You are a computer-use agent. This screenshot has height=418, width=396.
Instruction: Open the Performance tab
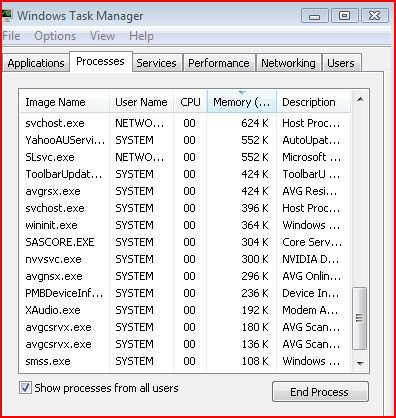(x=219, y=63)
